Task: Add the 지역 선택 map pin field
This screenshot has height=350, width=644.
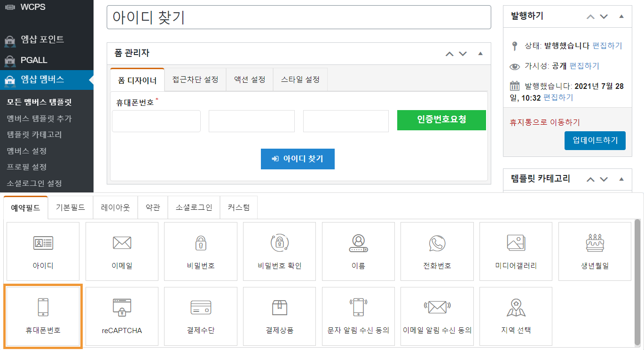Action: point(516,316)
